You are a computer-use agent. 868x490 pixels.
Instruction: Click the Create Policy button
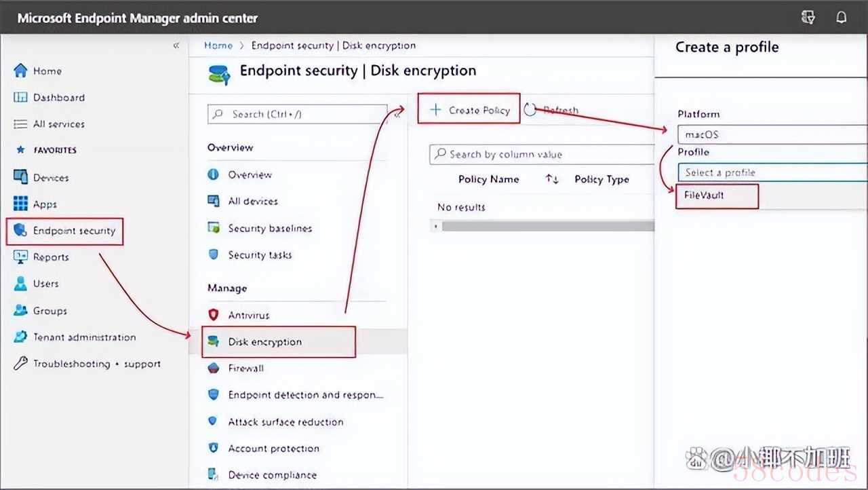click(469, 109)
